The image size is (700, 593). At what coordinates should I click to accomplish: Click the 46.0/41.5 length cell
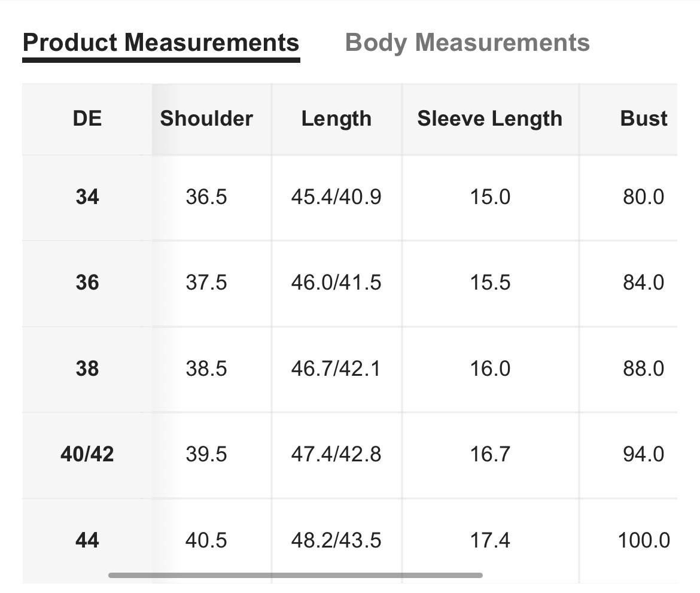[336, 282]
